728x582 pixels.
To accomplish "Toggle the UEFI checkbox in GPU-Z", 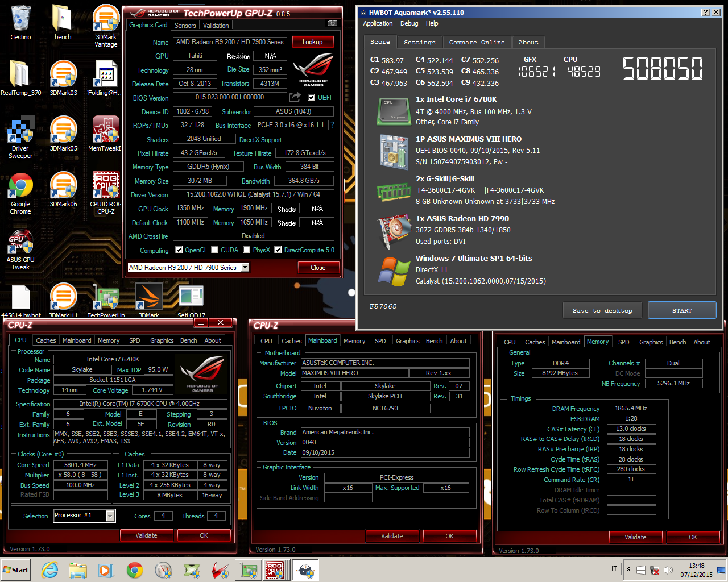I will pyautogui.click(x=311, y=98).
